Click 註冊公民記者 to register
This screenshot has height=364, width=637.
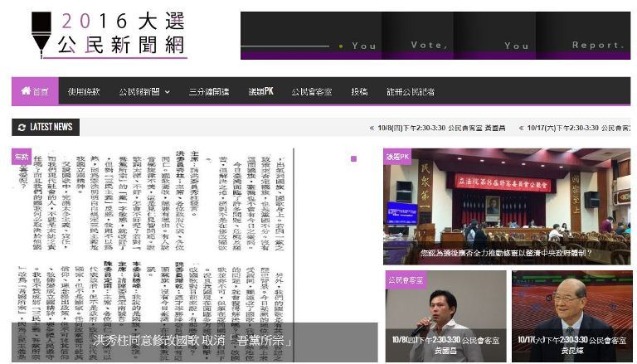click(410, 91)
